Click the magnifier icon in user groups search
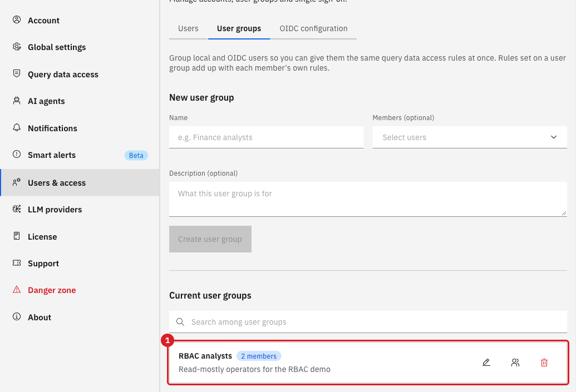Viewport: 576px width, 392px height. coord(180,322)
